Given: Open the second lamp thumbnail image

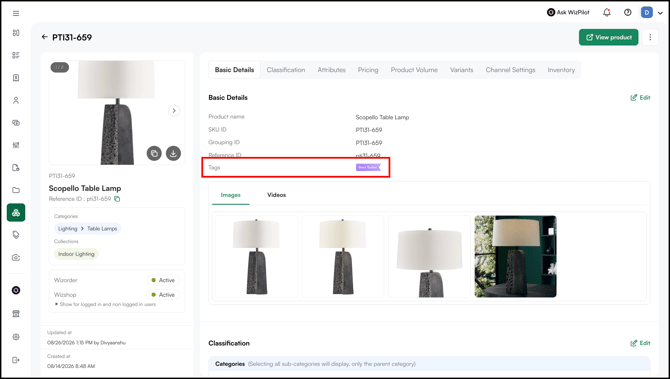Looking at the screenshot, I should pyautogui.click(x=343, y=256).
